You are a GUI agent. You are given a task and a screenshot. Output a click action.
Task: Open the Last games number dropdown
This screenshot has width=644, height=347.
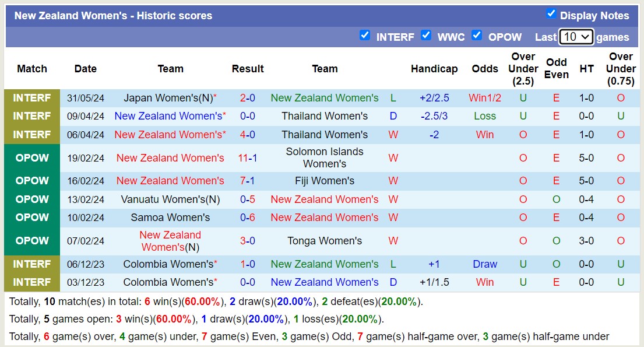coord(576,36)
